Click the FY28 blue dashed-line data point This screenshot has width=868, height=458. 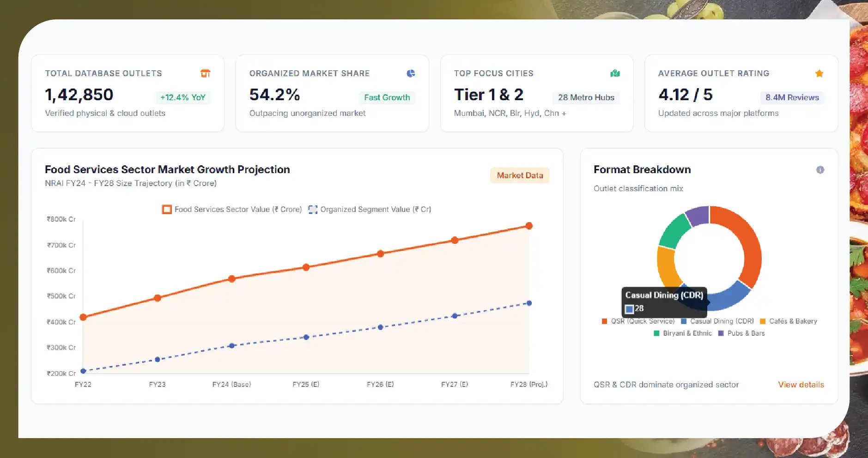(x=529, y=303)
